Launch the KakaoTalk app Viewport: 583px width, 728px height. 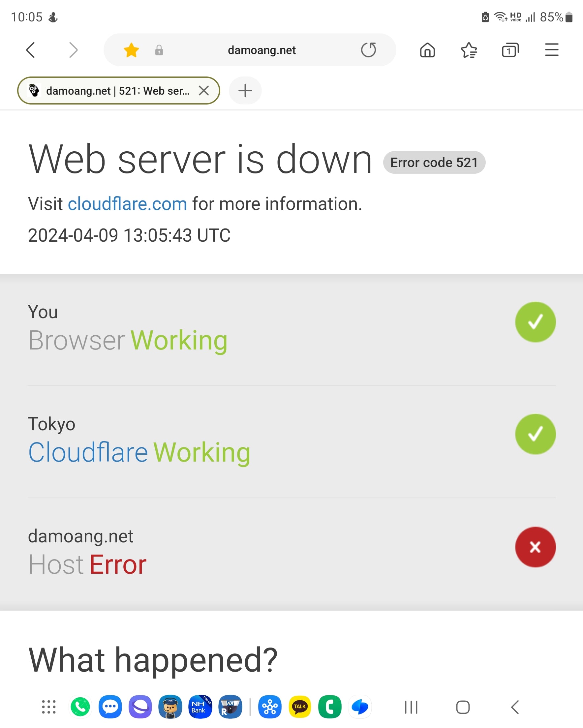point(300,707)
